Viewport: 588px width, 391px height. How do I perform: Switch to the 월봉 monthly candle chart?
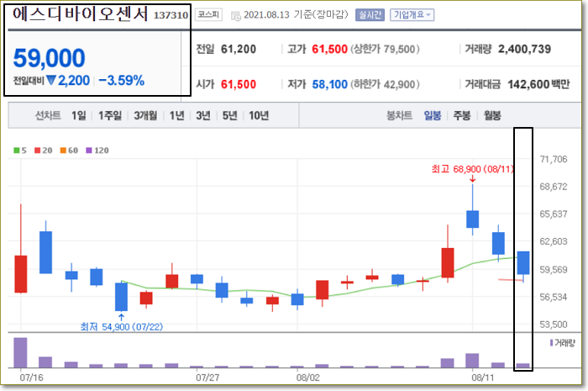tap(492, 115)
